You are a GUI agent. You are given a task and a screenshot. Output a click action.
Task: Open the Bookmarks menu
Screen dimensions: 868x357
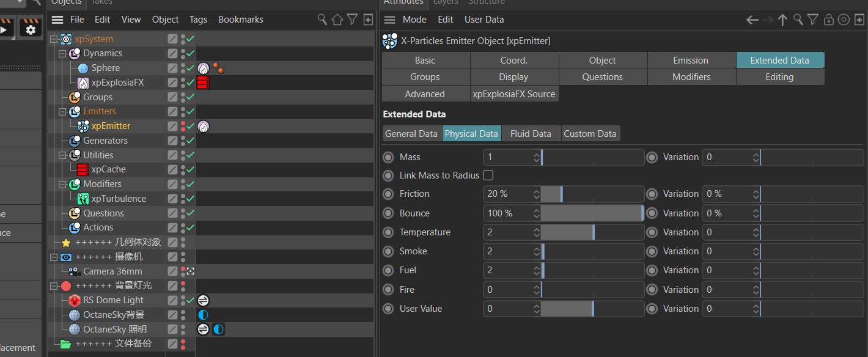pos(241,20)
